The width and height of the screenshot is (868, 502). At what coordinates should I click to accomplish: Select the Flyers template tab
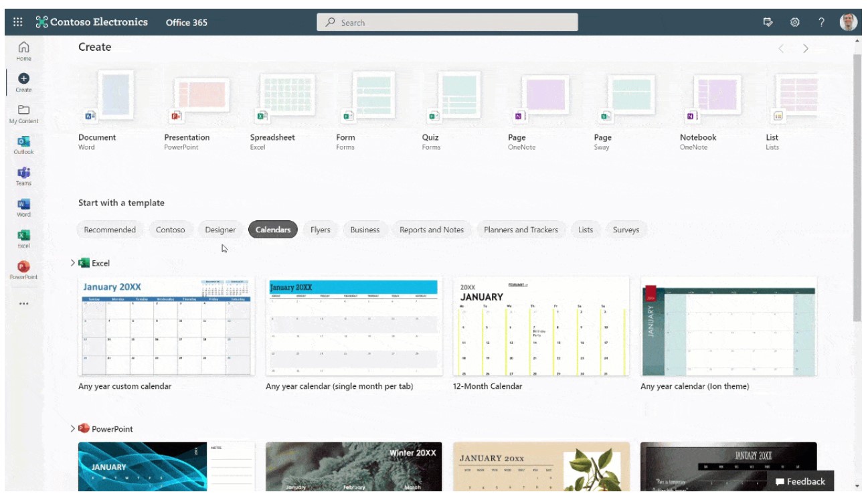pos(321,230)
